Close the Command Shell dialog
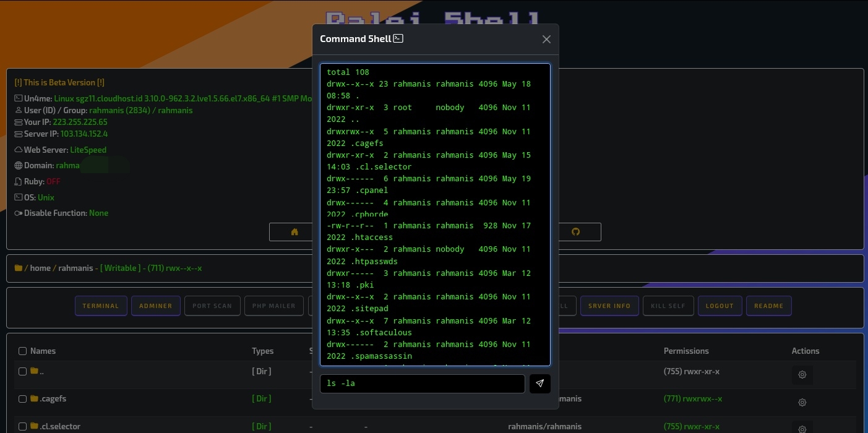The height and width of the screenshot is (433, 868). 546,39
